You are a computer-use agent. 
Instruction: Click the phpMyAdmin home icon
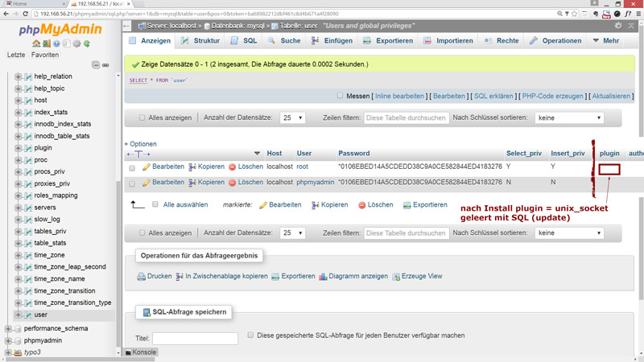coord(36,43)
